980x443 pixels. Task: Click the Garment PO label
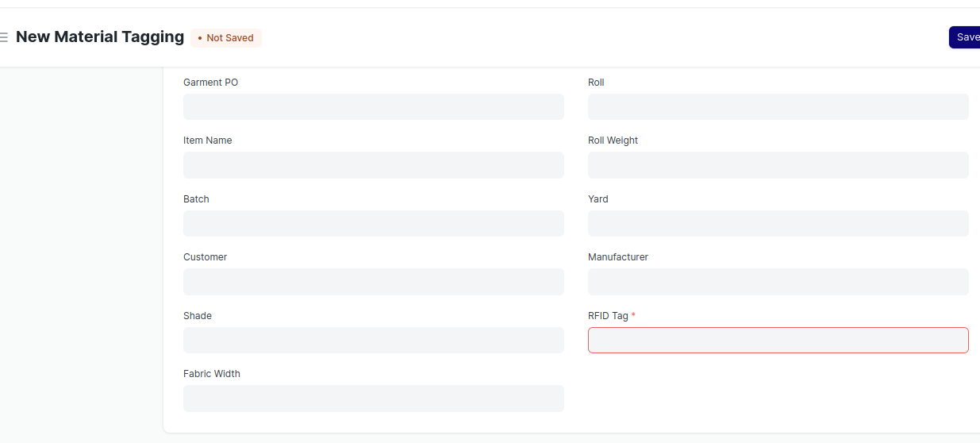[210, 83]
